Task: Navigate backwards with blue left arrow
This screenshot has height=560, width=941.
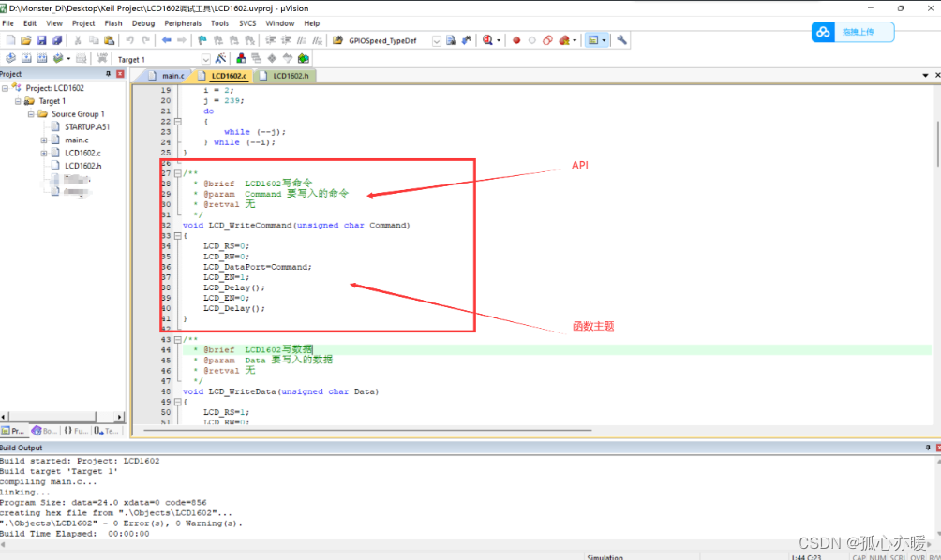Action: pyautogui.click(x=166, y=40)
